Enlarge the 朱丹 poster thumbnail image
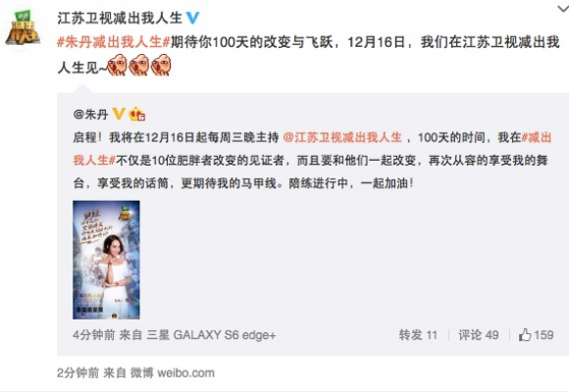The image size is (569, 392). (x=106, y=260)
